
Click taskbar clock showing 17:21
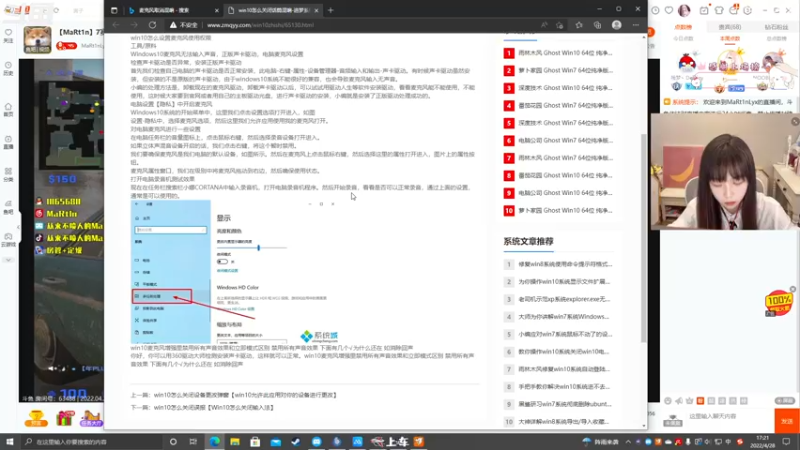pos(762,441)
